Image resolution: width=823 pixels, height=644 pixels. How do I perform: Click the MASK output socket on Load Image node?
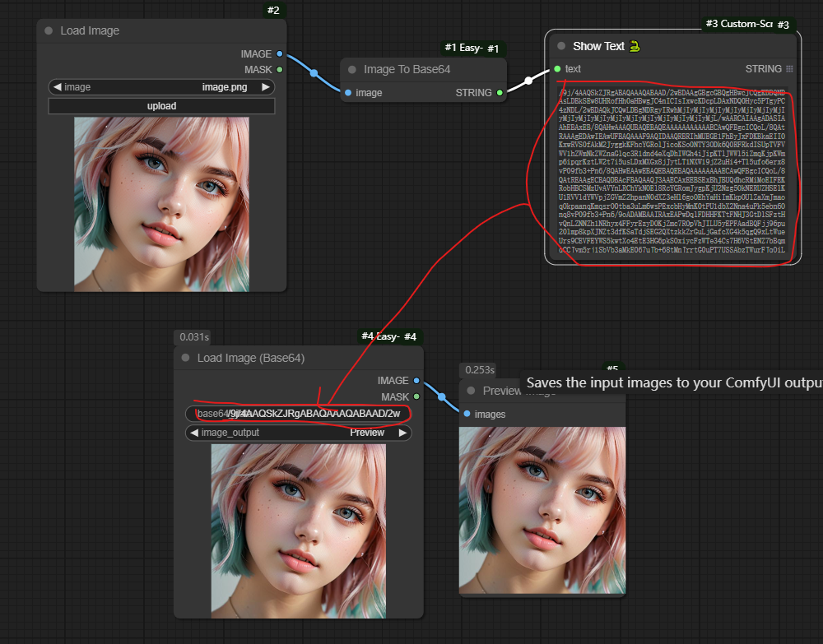(280, 70)
